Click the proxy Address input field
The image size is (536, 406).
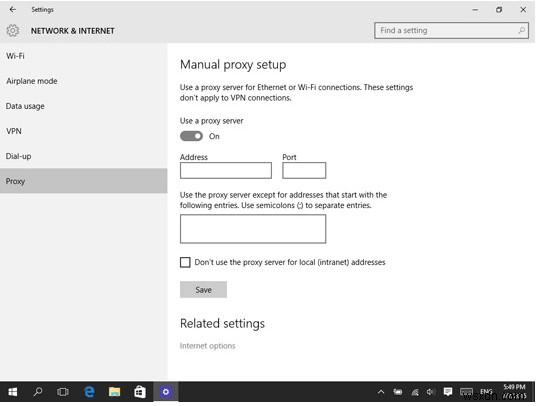click(x=226, y=170)
